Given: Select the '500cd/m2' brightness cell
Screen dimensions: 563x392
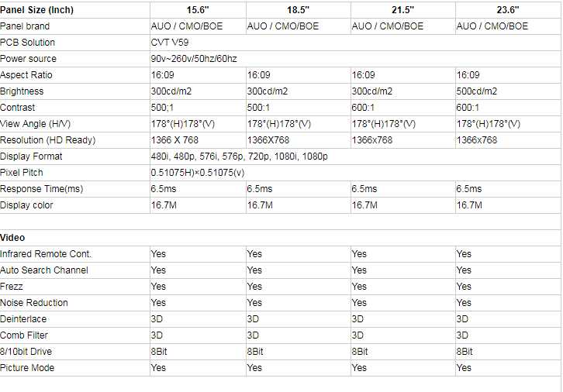Looking at the screenshot, I should 477,91.
